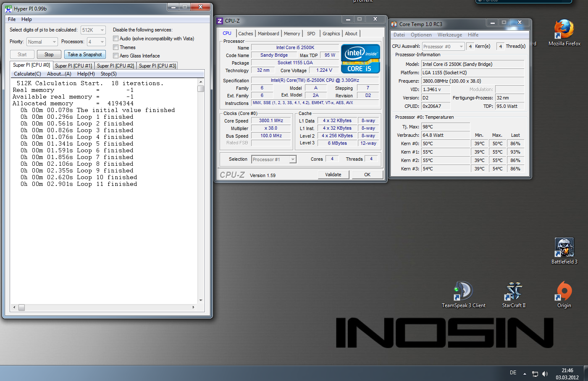Open the Optionen menu in Core Temp

pos(421,35)
